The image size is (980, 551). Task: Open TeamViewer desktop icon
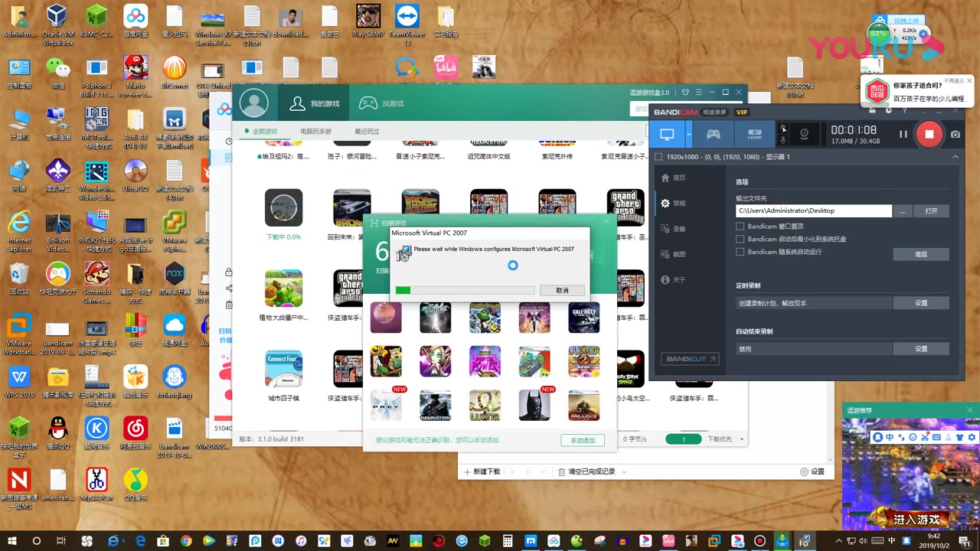tap(407, 26)
